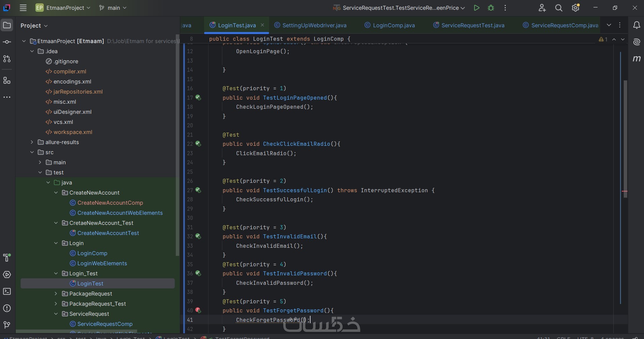This screenshot has height=339, width=644.
Task: Start debugging with the bug icon
Action: 491,8
